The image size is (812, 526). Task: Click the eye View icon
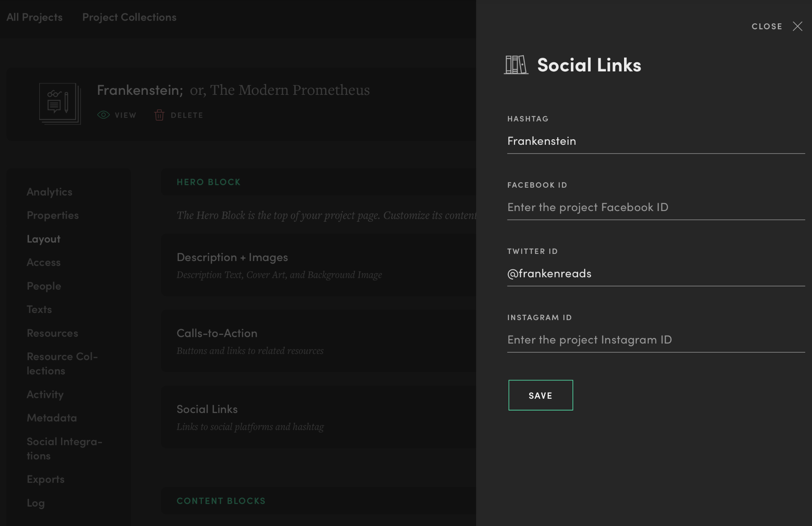[x=103, y=115]
